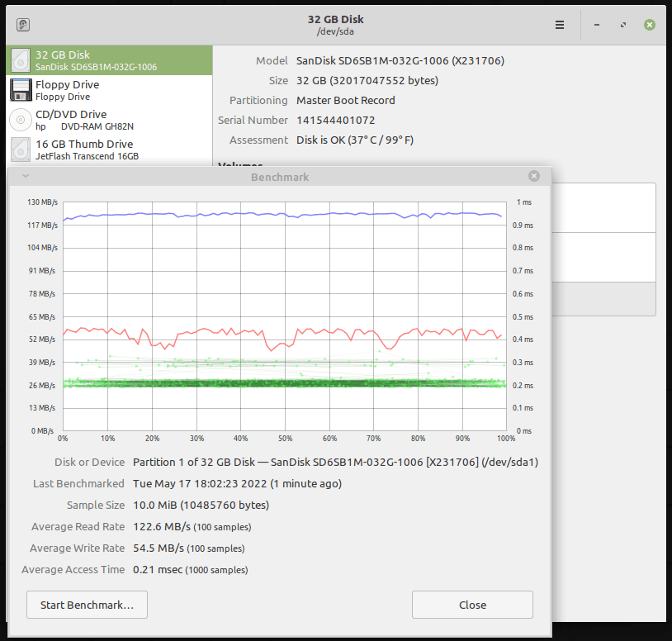Click the 1 ms label on right axis
This screenshot has height=641, width=672.
[524, 202]
